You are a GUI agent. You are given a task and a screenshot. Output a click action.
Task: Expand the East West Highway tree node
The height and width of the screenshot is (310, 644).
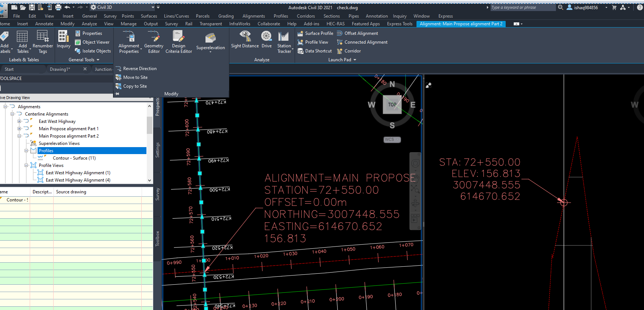19,121
